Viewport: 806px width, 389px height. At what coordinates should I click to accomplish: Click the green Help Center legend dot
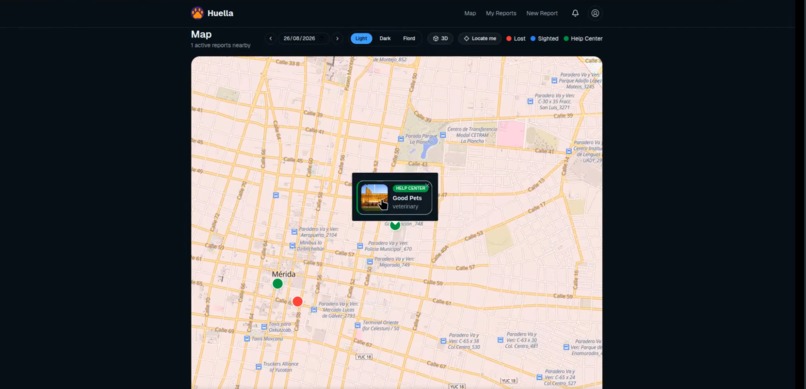566,39
